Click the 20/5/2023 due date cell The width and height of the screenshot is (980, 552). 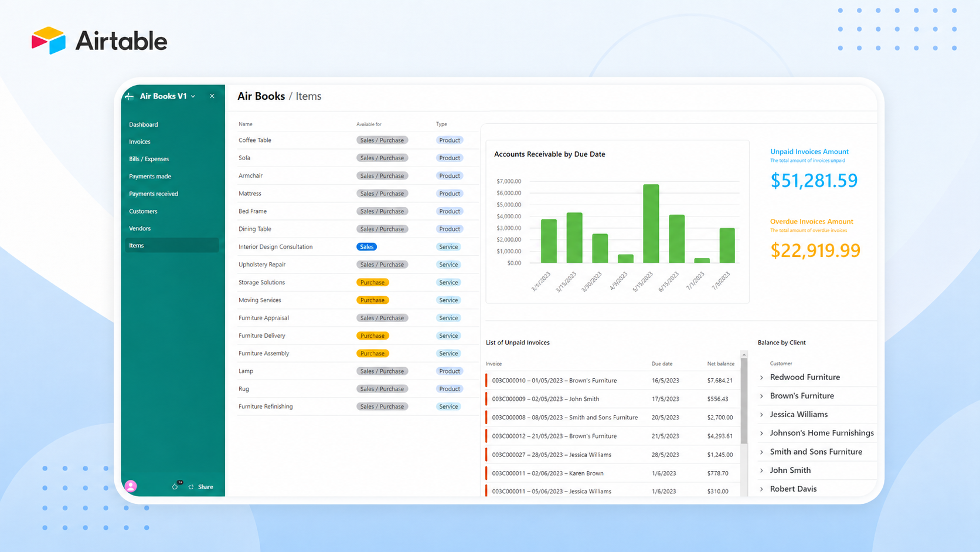(x=665, y=418)
